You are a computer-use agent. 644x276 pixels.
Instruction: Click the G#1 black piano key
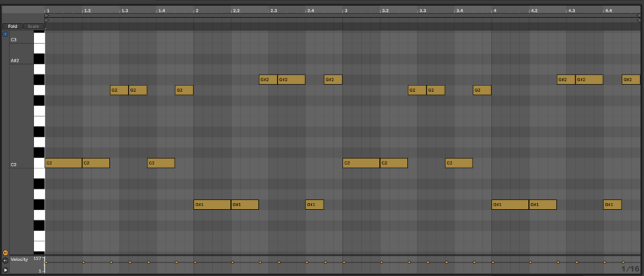[39, 205]
